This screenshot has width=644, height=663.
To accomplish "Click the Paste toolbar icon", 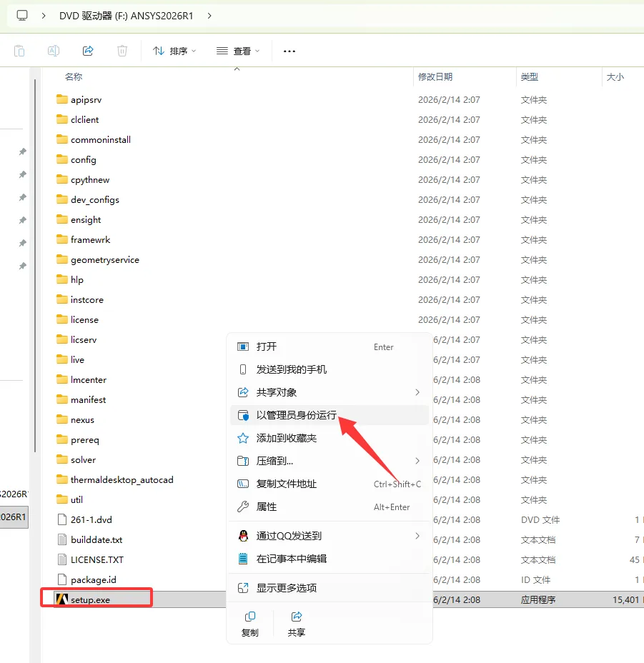I will click(x=19, y=51).
